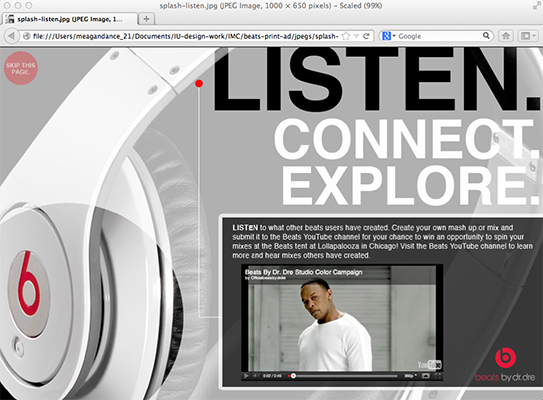Viewport: 543px width, 400px height.
Task: Reload the page with the refresh icon
Action: [366, 36]
